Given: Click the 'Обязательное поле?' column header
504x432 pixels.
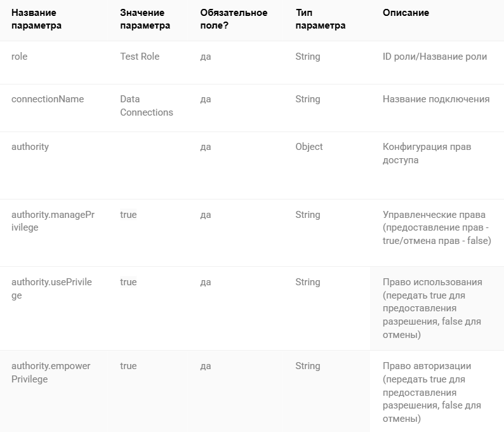Looking at the screenshot, I should coord(234,19).
